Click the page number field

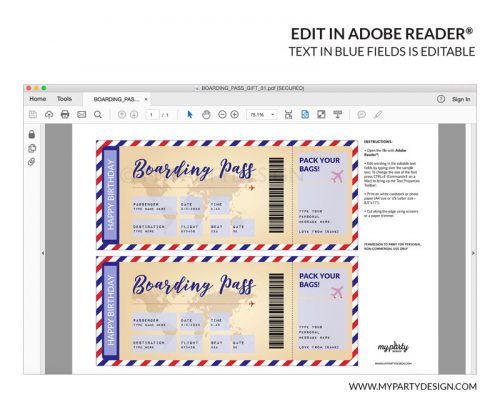click(152, 115)
